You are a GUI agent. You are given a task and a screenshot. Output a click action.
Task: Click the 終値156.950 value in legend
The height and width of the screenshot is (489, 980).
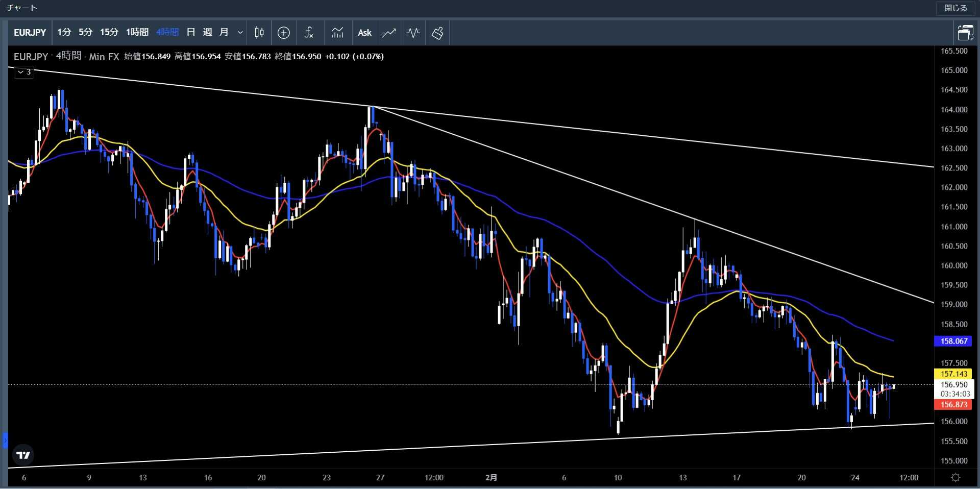click(x=298, y=56)
